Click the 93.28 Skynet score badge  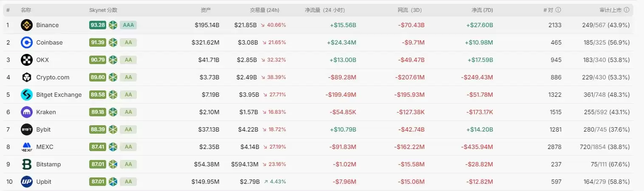[98, 25]
